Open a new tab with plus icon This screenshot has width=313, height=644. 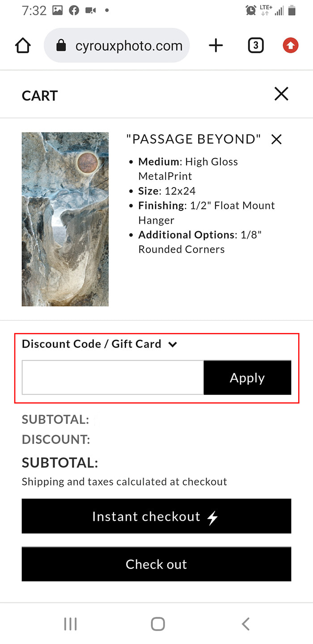[216, 45]
